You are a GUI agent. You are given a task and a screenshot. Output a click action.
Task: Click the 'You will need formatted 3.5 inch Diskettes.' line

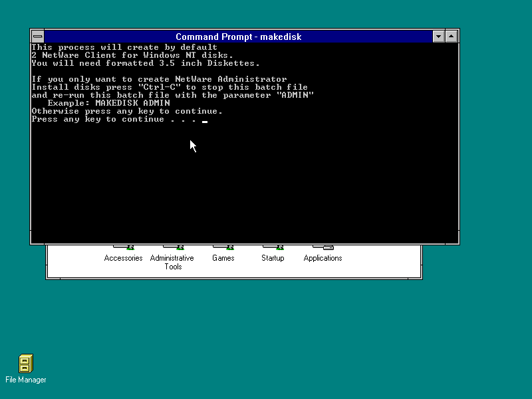pos(146,63)
